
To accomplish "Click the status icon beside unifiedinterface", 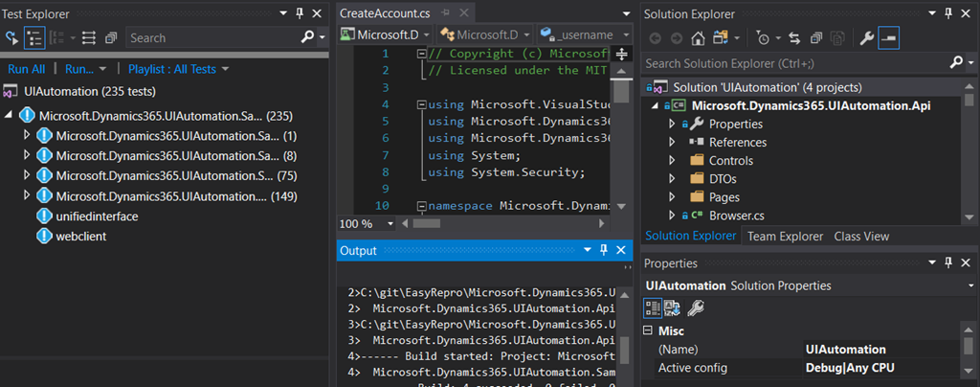I will [x=44, y=216].
